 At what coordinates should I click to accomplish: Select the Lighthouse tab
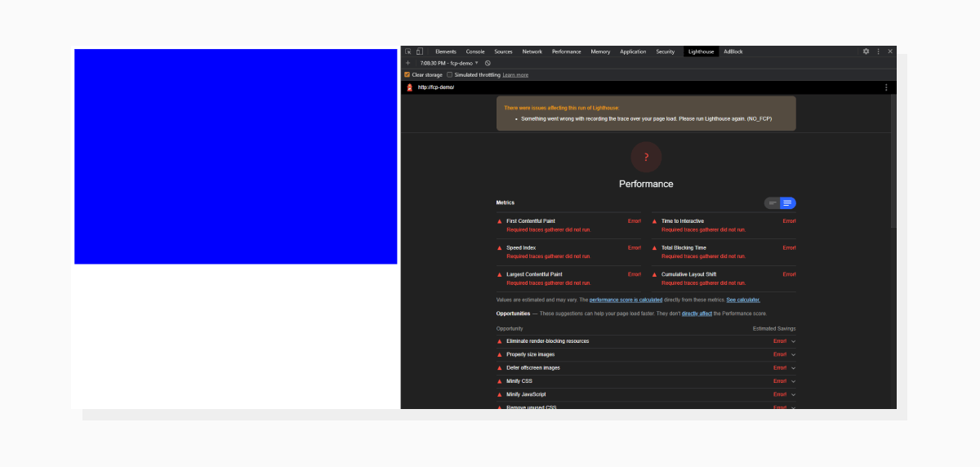(x=702, y=51)
